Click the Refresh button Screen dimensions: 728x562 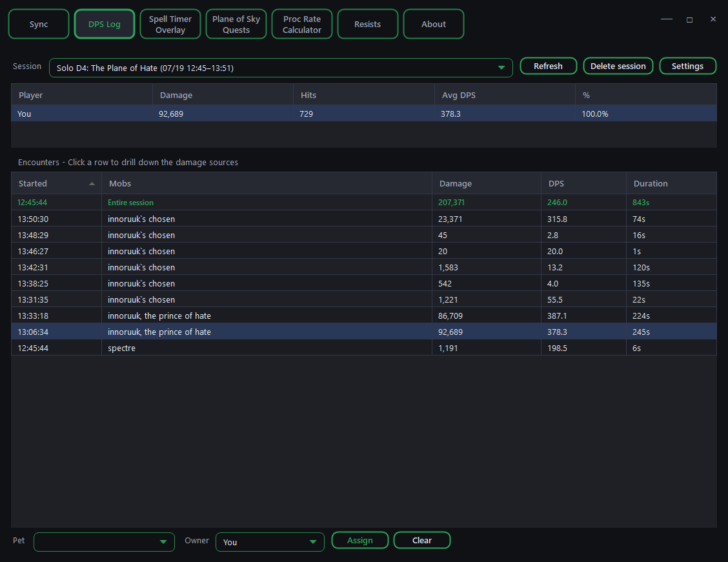(x=549, y=66)
